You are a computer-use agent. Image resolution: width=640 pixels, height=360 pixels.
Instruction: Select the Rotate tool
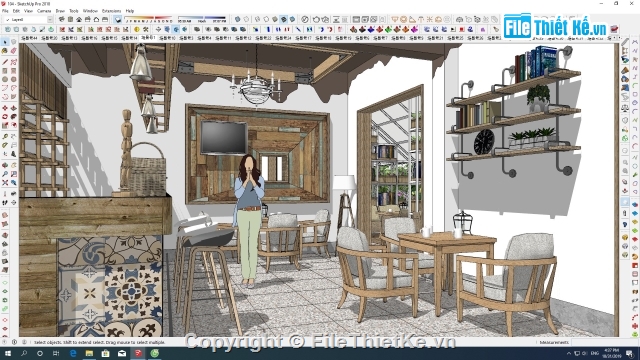coord(5,117)
